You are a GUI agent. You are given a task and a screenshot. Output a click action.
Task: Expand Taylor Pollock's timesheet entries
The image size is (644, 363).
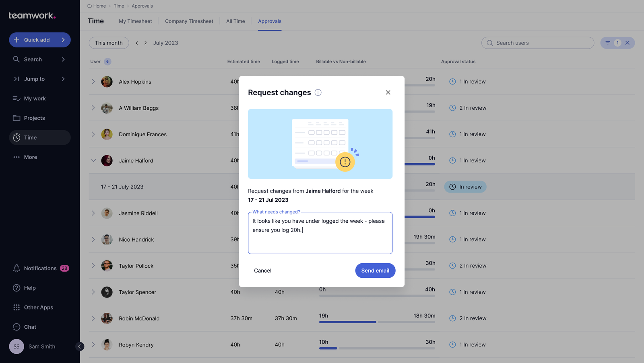93,266
